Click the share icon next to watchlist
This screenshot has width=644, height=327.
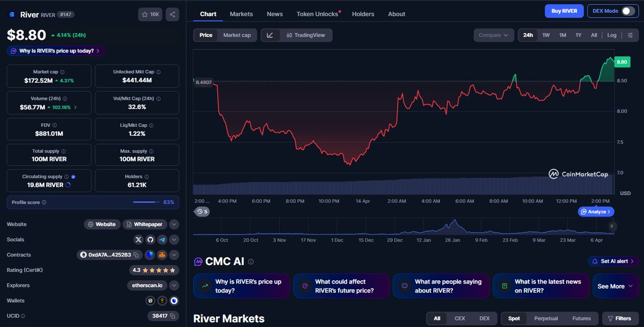(172, 14)
